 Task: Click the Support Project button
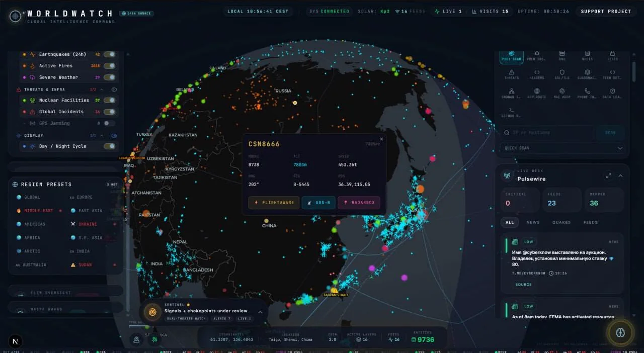point(606,12)
